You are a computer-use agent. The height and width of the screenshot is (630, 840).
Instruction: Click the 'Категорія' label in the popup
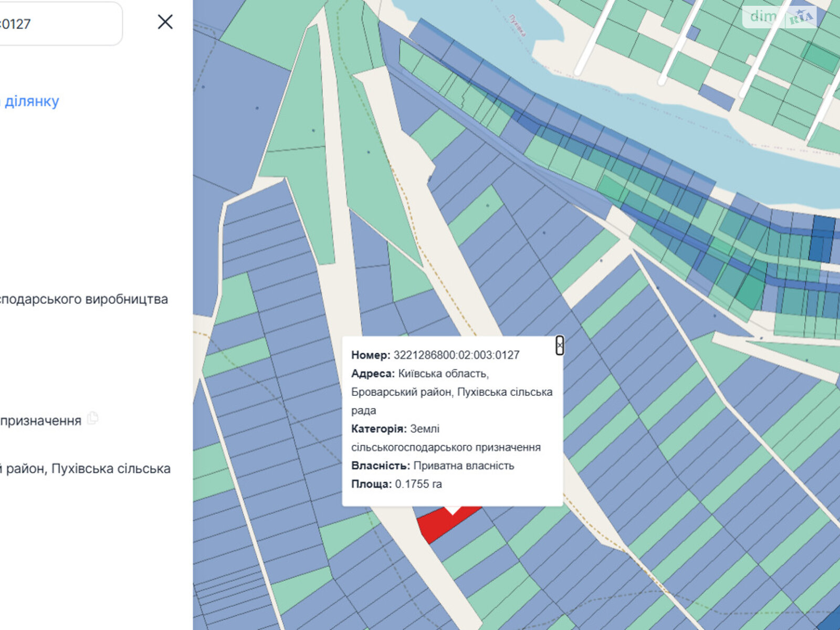pos(379,429)
